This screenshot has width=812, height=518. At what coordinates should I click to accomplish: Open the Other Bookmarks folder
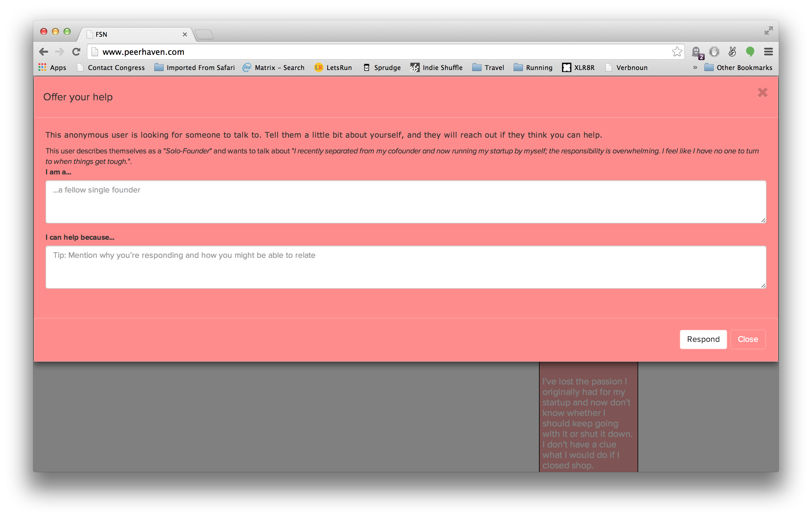[x=738, y=67]
